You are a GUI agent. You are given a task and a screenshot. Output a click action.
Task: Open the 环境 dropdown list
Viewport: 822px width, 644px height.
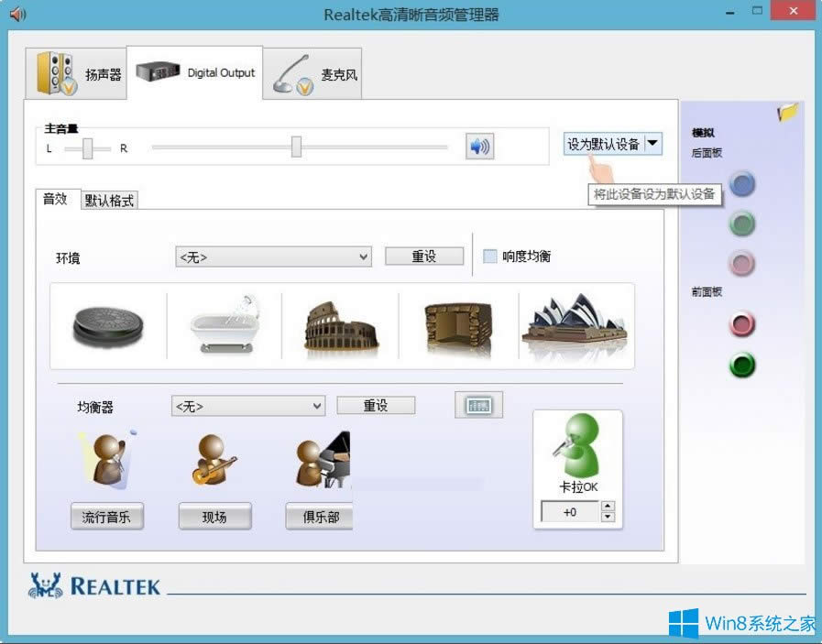274,257
